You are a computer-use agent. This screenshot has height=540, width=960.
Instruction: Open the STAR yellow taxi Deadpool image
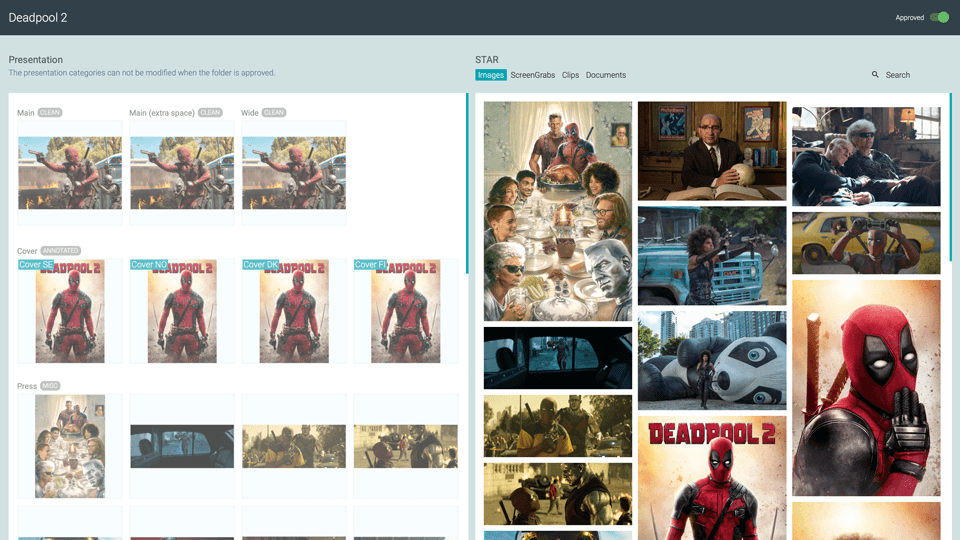pos(866,243)
